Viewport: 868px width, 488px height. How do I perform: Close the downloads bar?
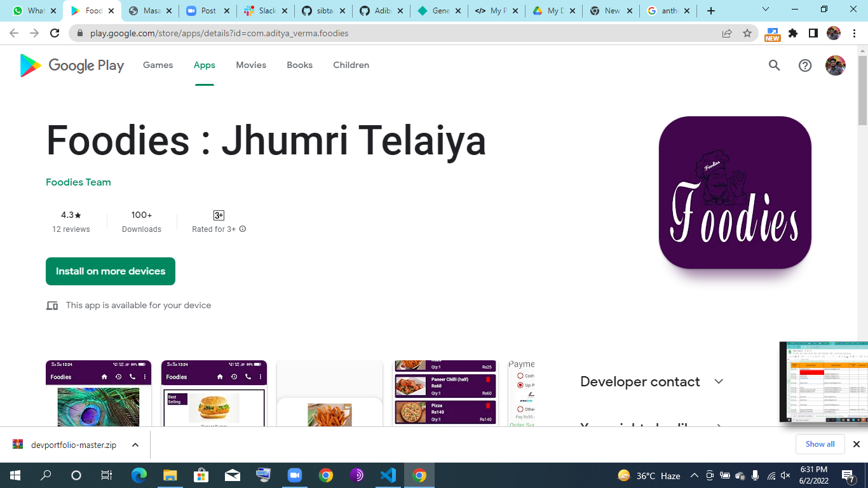point(856,444)
